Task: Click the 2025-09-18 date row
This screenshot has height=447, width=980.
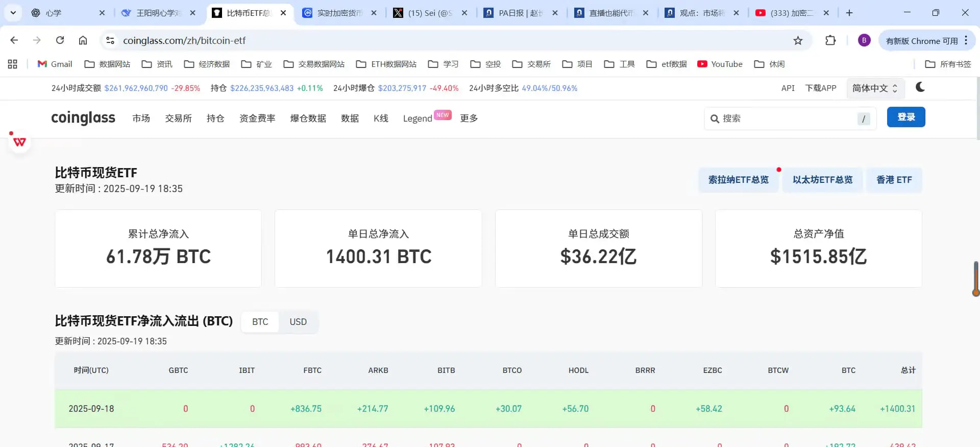Action: (x=488, y=409)
